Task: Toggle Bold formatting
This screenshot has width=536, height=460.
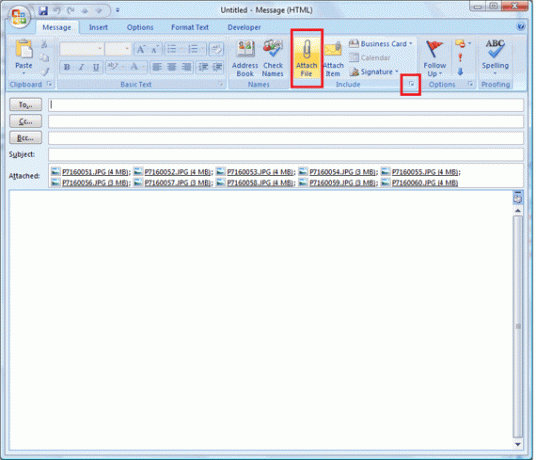Action: [67, 67]
